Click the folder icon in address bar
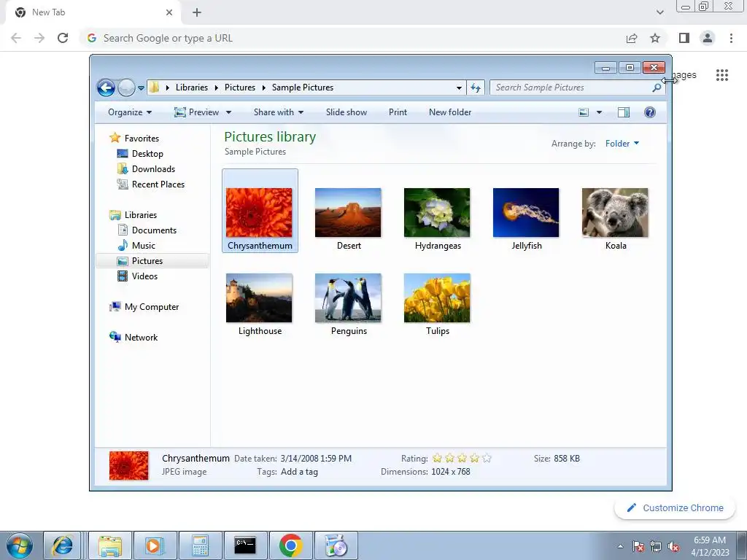Screen dimensions: 747x560 [154, 87]
